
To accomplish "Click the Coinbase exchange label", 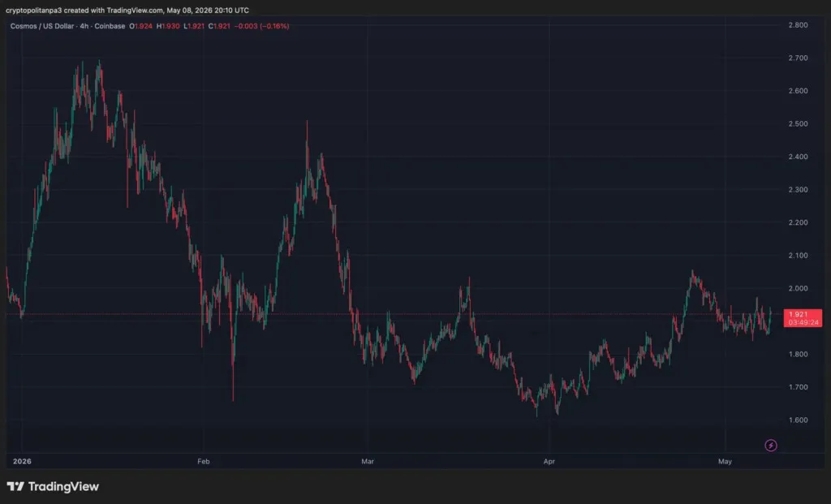I will pos(110,26).
